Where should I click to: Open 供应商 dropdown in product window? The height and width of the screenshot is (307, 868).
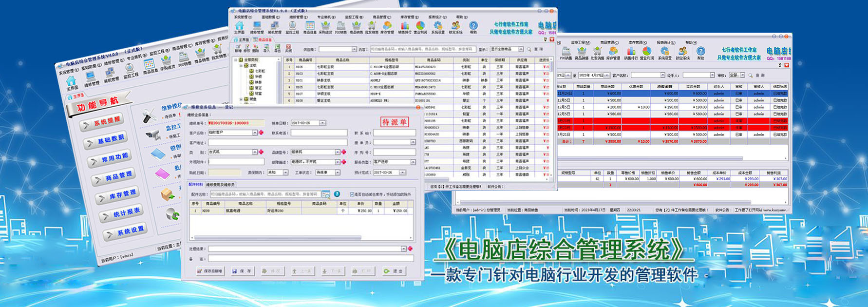354,49
